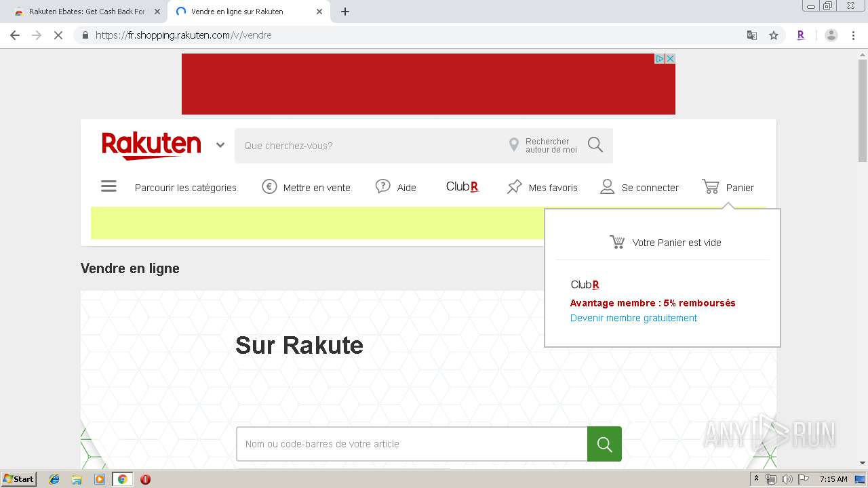Click the red banner advertisement
868x488 pixels.
point(429,84)
